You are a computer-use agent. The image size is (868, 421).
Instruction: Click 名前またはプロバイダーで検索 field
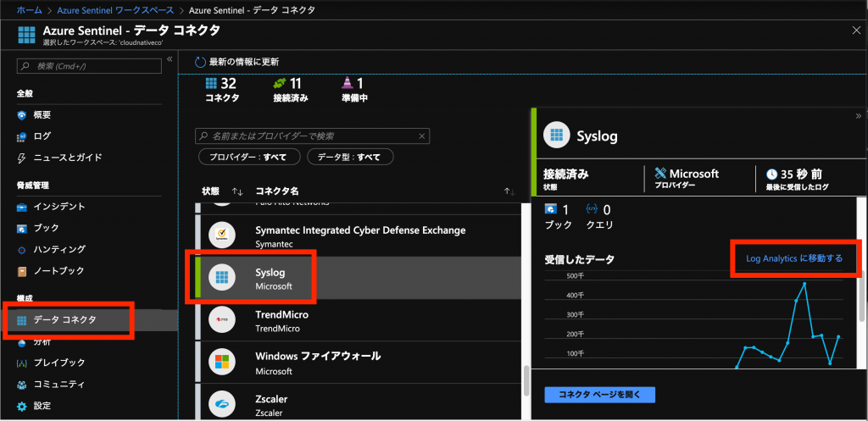tap(312, 136)
